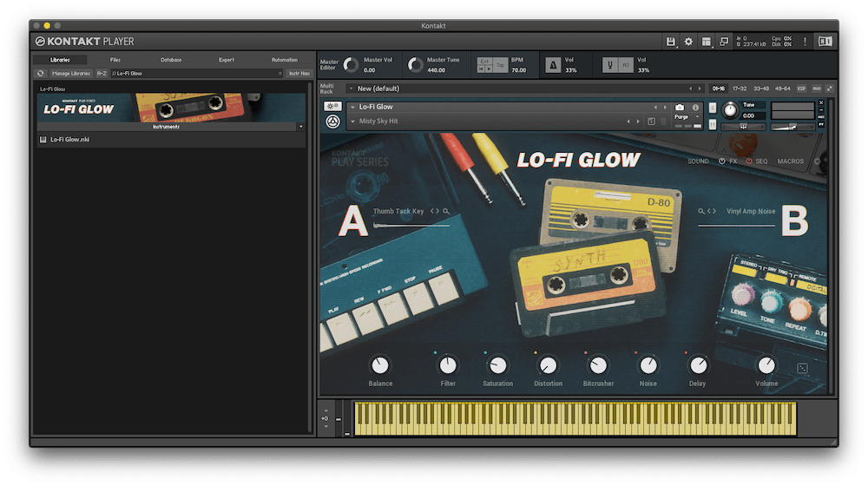Click the library search input field
This screenshot has width=868, height=486.
point(195,73)
